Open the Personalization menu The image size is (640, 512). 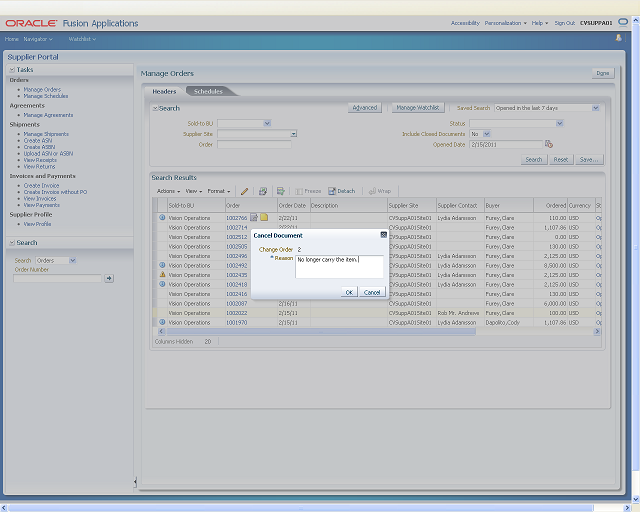tap(505, 23)
